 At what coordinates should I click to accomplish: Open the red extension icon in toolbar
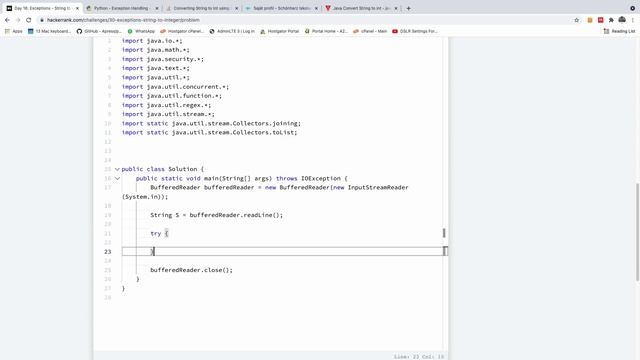point(600,20)
